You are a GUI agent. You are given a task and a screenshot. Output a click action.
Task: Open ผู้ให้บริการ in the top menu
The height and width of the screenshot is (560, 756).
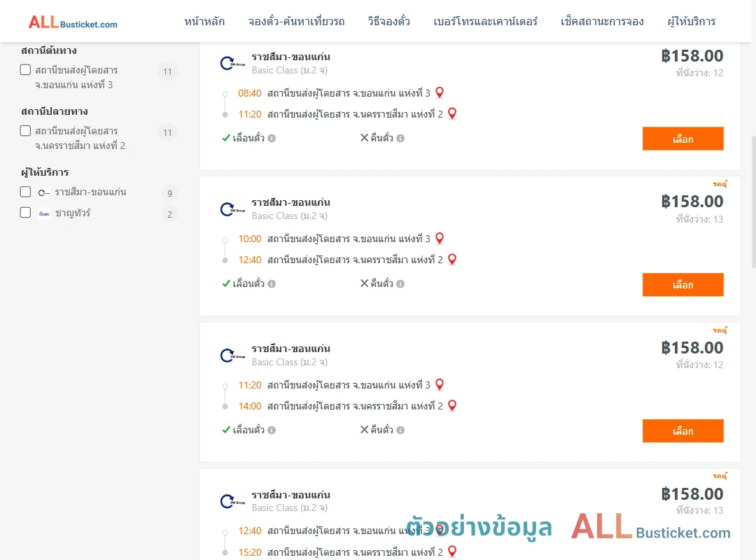pyautogui.click(x=692, y=22)
